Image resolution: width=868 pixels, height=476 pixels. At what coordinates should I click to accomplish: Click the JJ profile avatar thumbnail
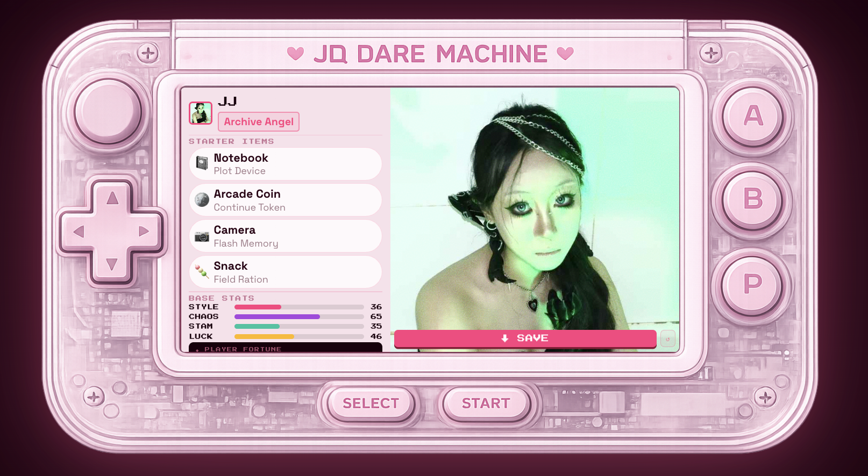point(201,113)
